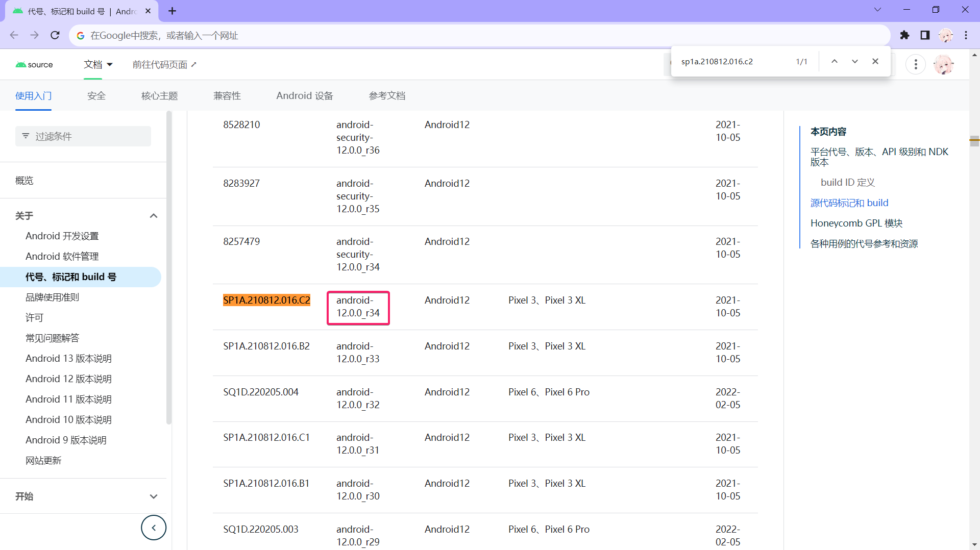The height and width of the screenshot is (550, 980).
Task: Switch to the Android 设备 tab
Action: (305, 96)
